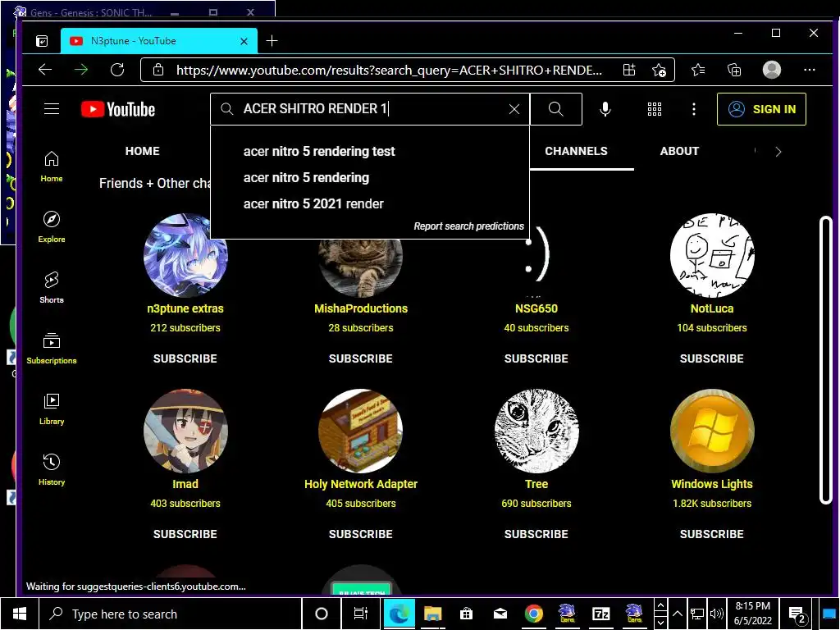Image resolution: width=840 pixels, height=630 pixels.
Task: Select the N3ptune - YouTube browser tab
Action: 158,41
